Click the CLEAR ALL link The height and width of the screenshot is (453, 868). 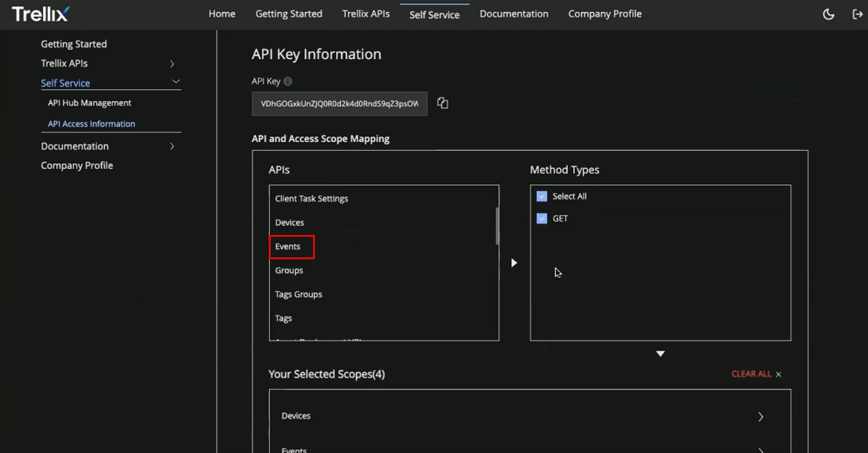pyautogui.click(x=751, y=374)
